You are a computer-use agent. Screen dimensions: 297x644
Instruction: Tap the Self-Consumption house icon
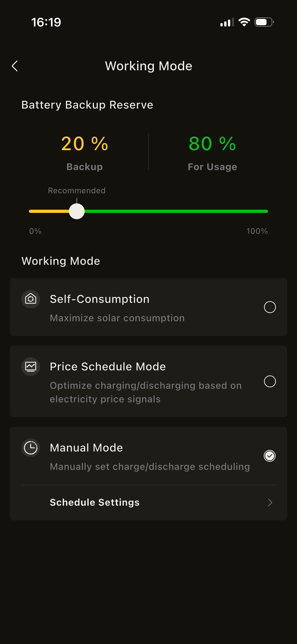[31, 299]
